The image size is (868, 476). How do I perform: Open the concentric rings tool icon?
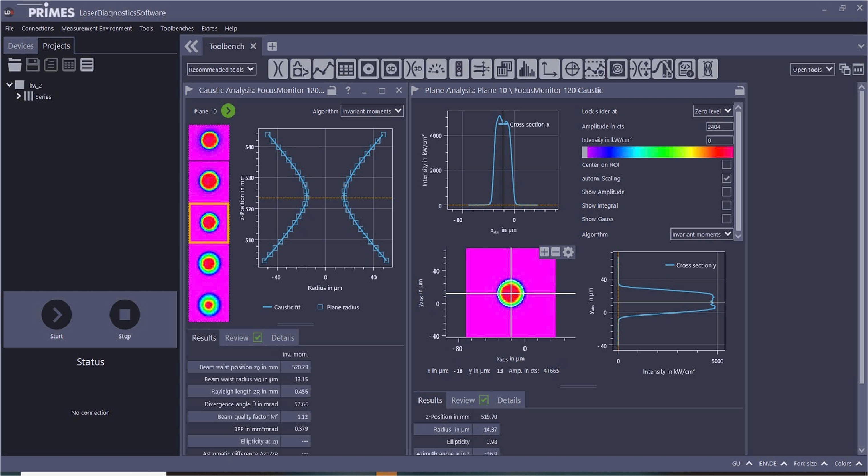point(617,69)
